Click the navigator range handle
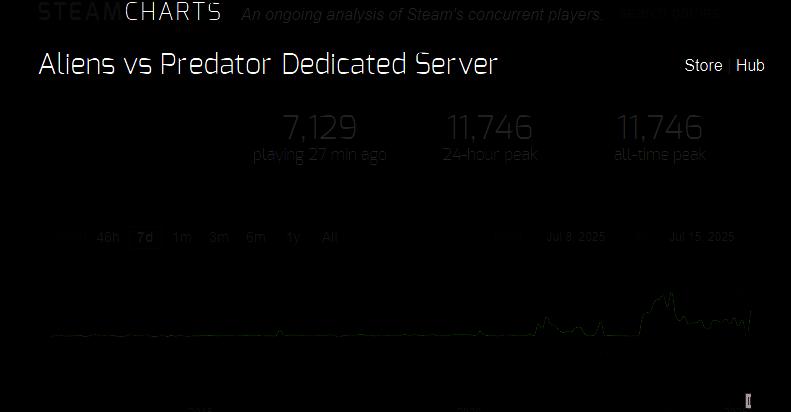791x412 pixels. point(748,401)
